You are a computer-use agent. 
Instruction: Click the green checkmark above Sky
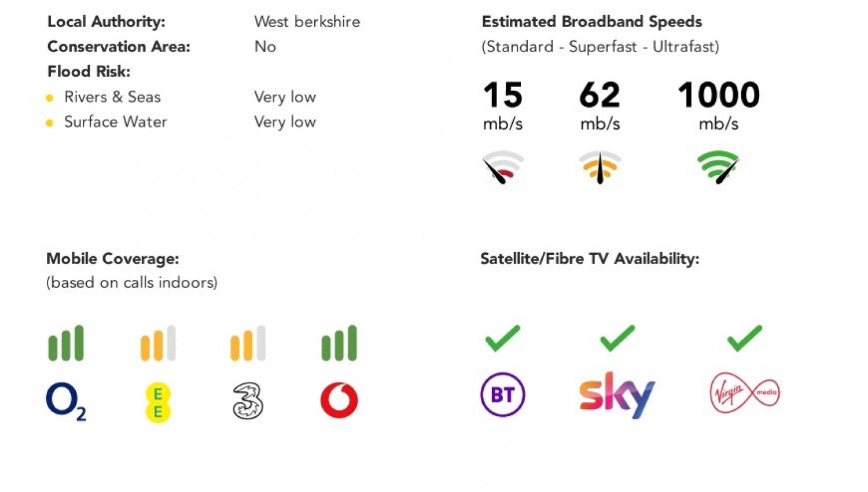click(x=617, y=338)
